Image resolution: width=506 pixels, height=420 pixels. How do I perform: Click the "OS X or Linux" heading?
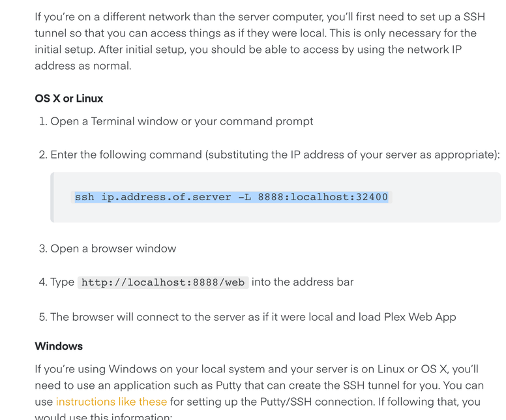pyautogui.click(x=69, y=98)
